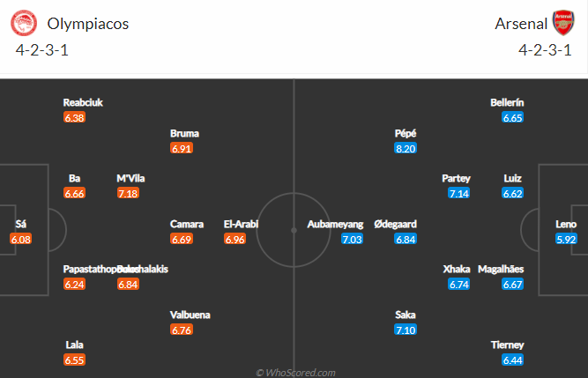The image size is (588, 378).
Task: Select Pépé's 8.20 rating badge
Action: [406, 149]
